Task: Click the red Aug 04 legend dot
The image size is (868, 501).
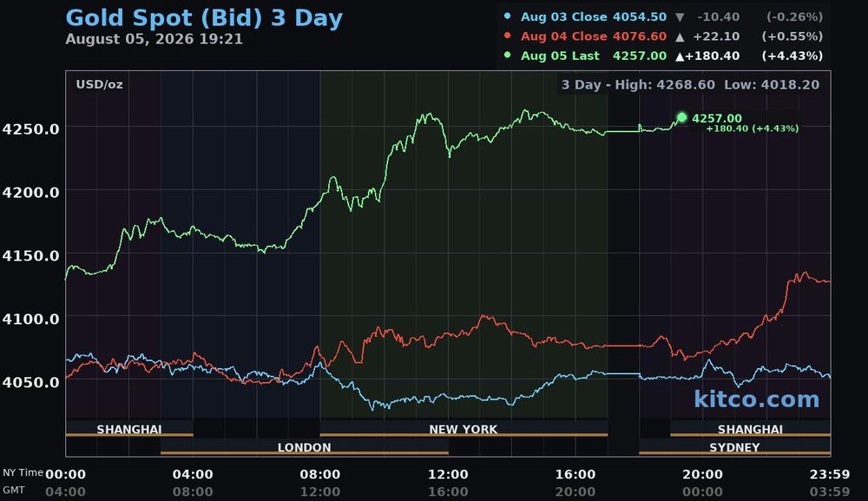Action: [507, 36]
